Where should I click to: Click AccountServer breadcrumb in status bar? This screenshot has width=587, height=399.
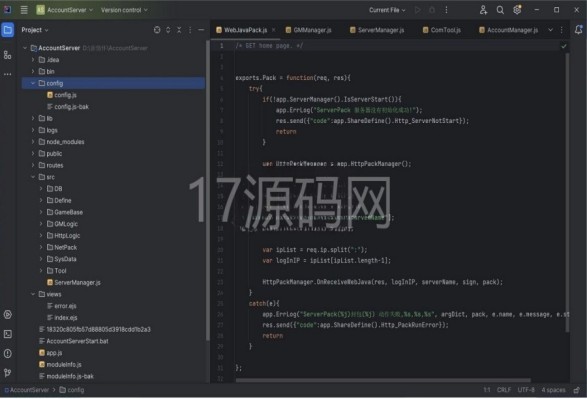point(27,390)
